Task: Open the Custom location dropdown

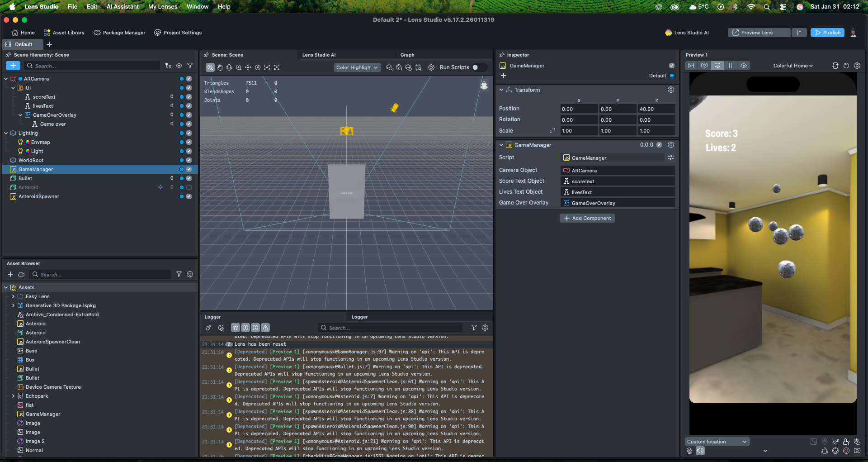Action: pyautogui.click(x=717, y=442)
